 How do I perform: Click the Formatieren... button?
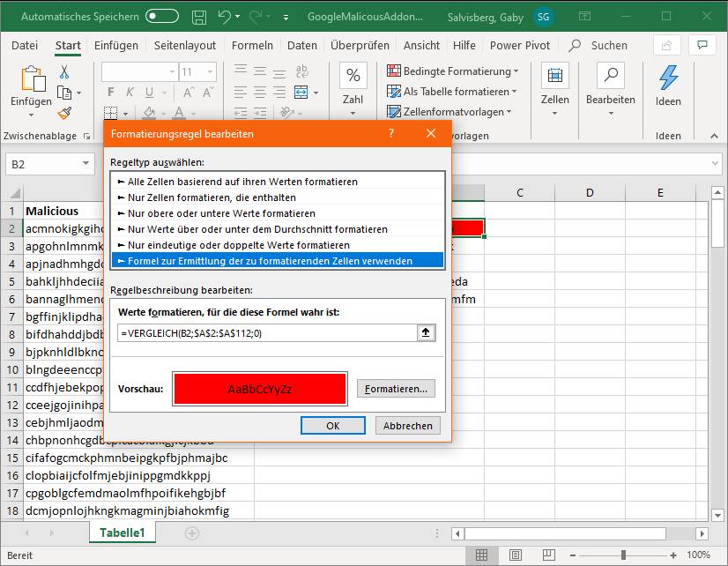click(x=396, y=389)
